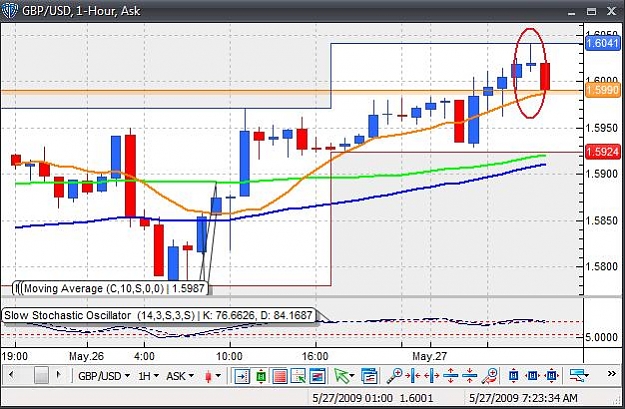This screenshot has height=409, width=625.
Task: Minimize the GBP/USD chart window
Action: point(571,12)
